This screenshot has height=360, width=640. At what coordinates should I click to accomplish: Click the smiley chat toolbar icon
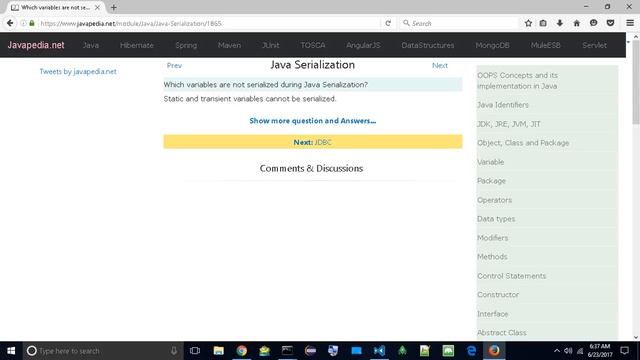pos(593,23)
